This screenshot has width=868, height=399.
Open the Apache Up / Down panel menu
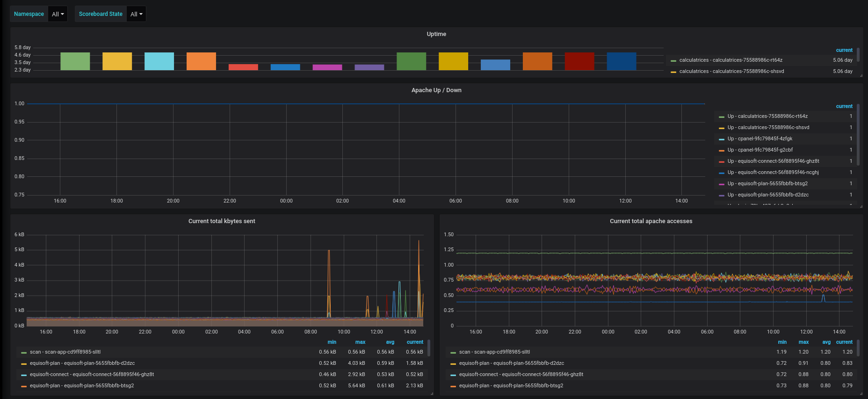pos(436,90)
